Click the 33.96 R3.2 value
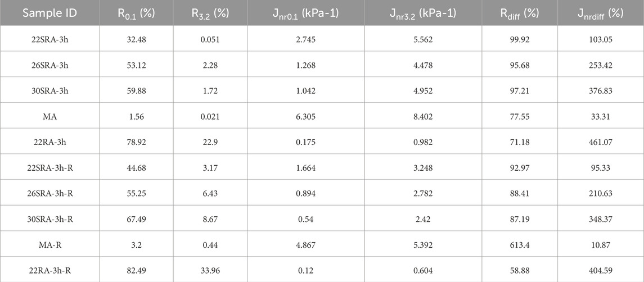Viewport: 644px width, 282px height. pos(209,269)
